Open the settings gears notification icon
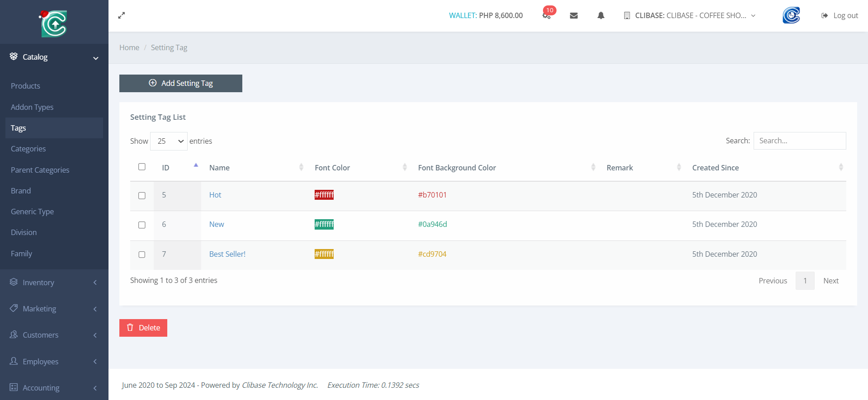 click(547, 15)
